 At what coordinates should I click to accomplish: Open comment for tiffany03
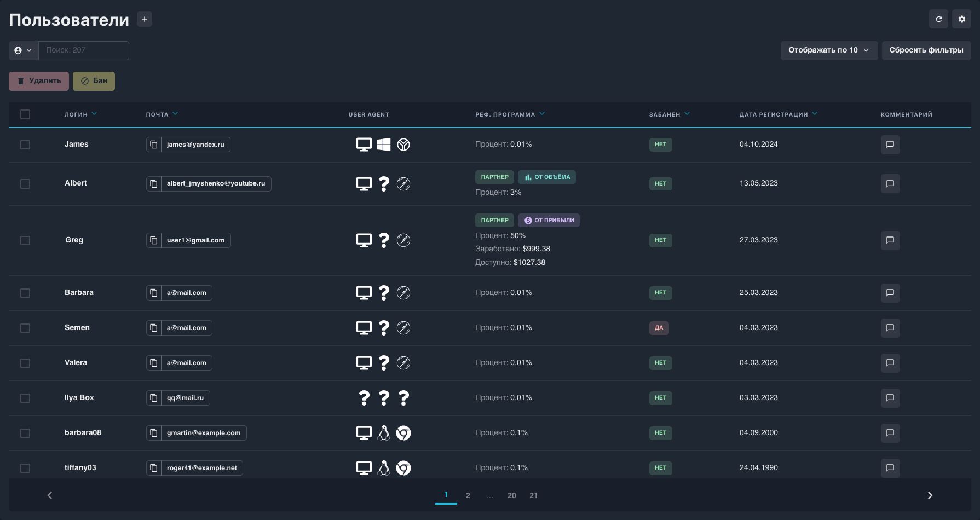(890, 468)
